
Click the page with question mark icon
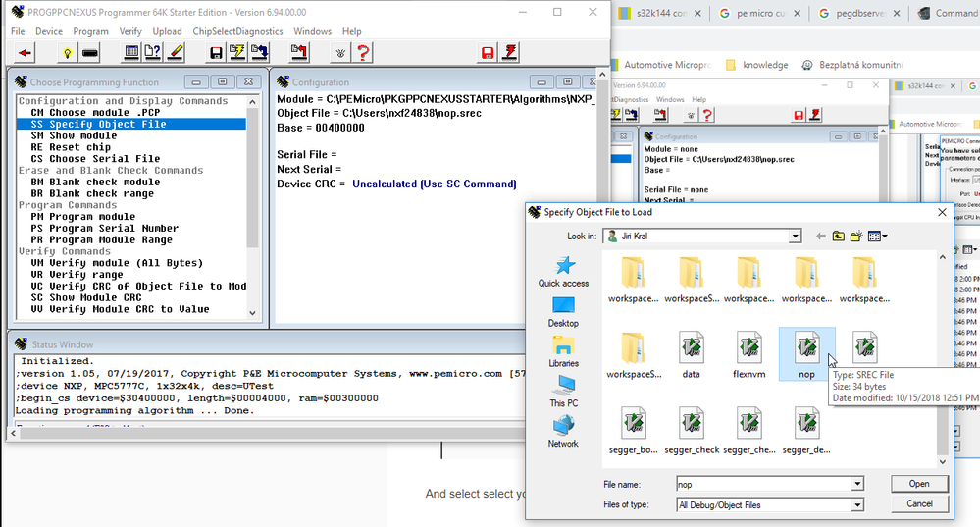tap(153, 53)
